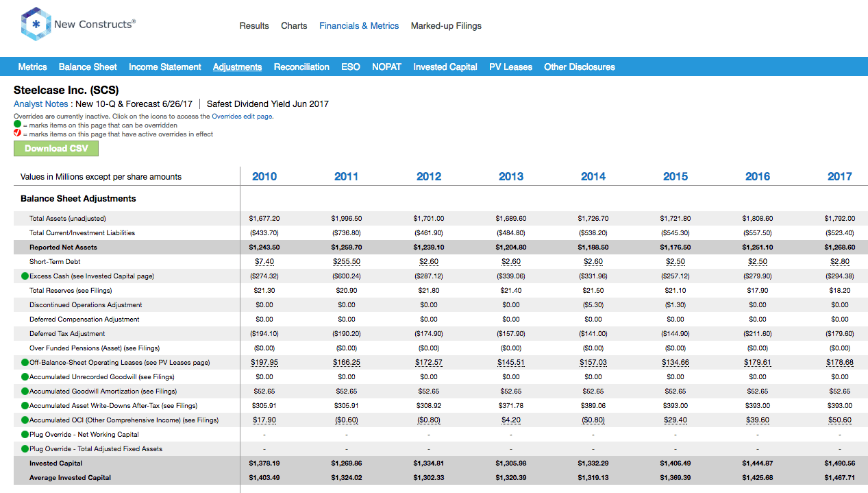This screenshot has width=868, height=493.
Task: Open the Other Disclosures tab
Action: [580, 67]
